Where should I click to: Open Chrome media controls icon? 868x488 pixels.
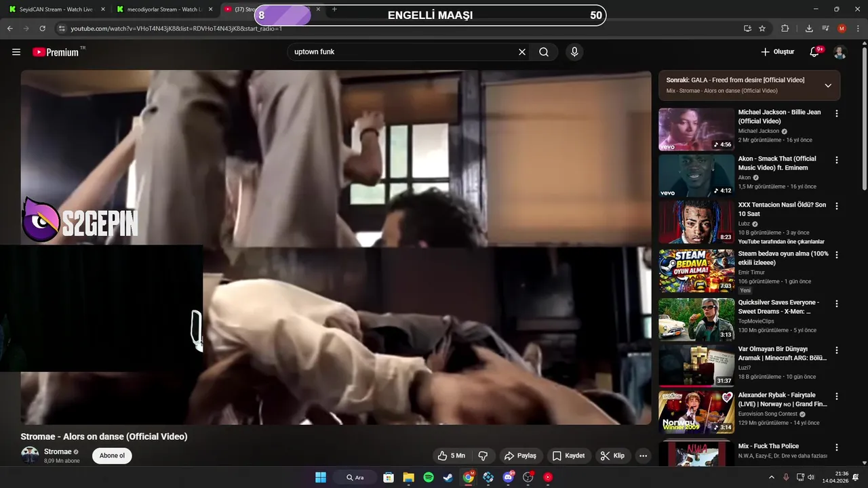point(825,28)
